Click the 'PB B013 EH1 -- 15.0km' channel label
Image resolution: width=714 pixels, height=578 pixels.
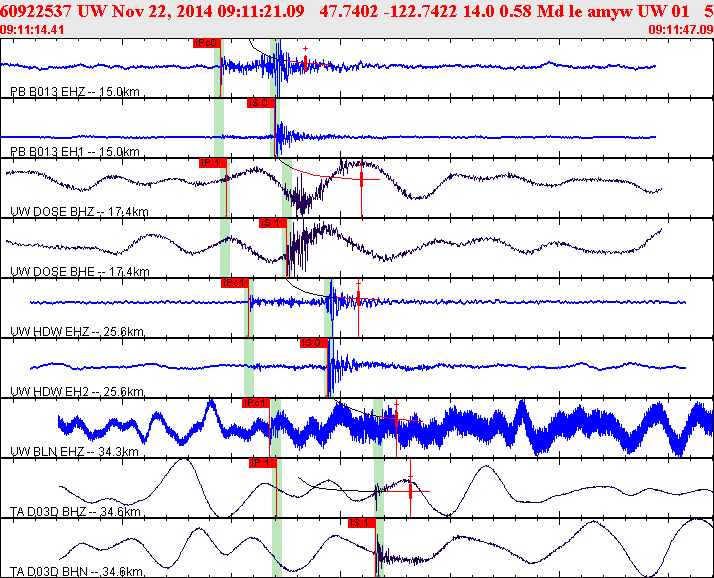(75, 152)
